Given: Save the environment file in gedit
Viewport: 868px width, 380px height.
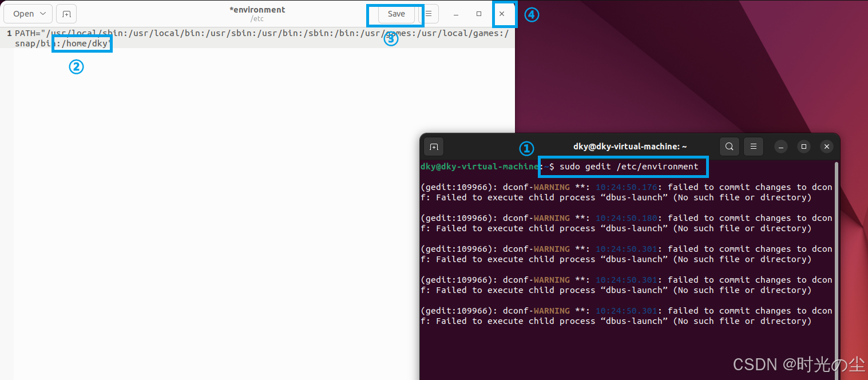Looking at the screenshot, I should point(396,14).
